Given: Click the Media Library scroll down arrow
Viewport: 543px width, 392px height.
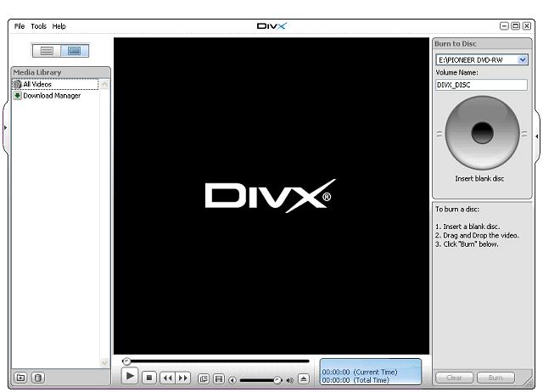Looking at the screenshot, I should 104,362.
